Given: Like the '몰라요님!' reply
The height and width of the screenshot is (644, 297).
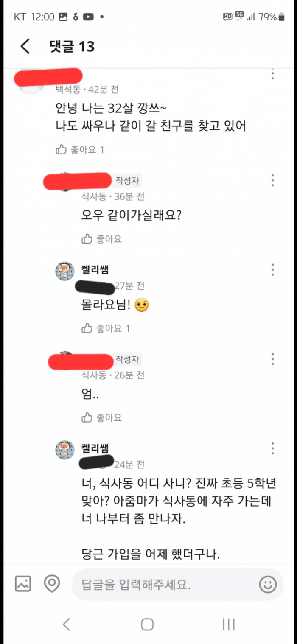Looking at the screenshot, I should pos(106,328).
